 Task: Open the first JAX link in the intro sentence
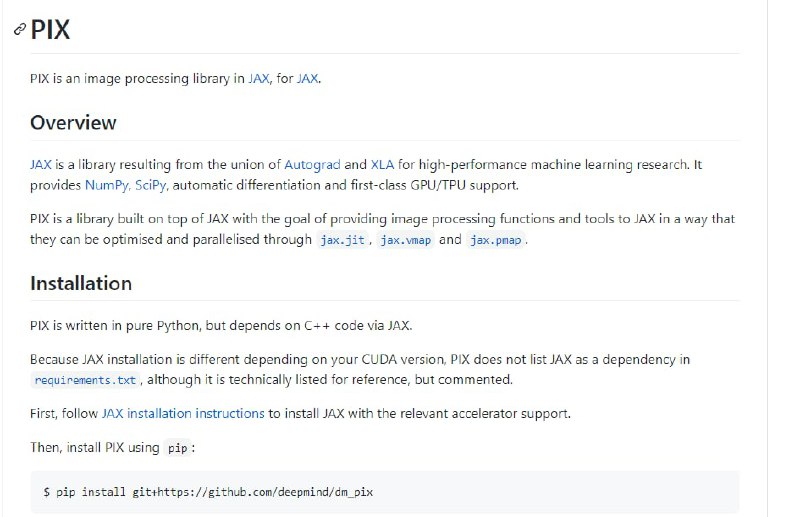coord(259,79)
